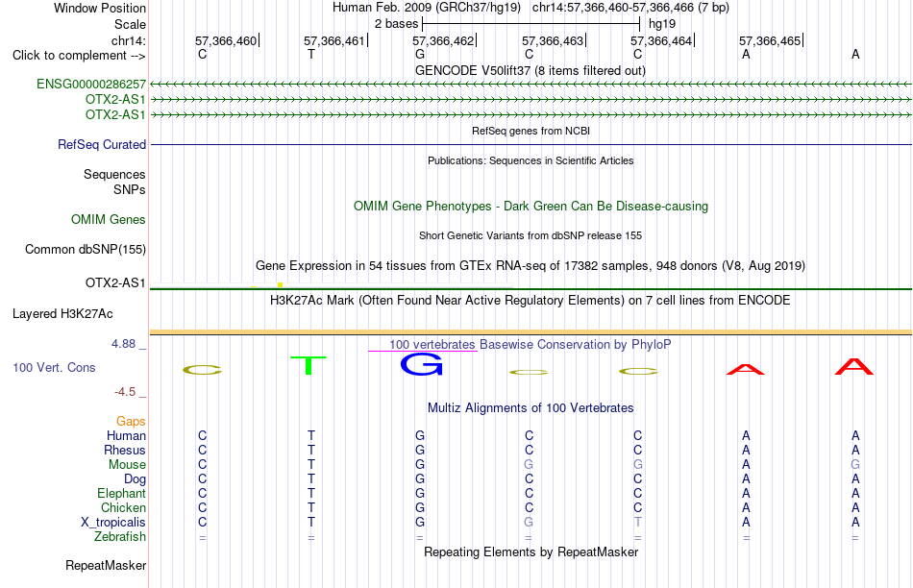
Task: Click the Publications: Sequences in Scientific Articles title
Action: 531,160
